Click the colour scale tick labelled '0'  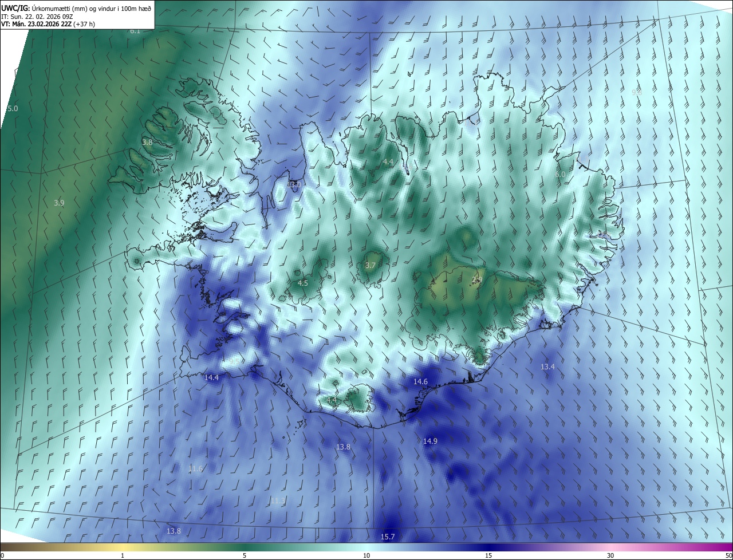coord(2,555)
